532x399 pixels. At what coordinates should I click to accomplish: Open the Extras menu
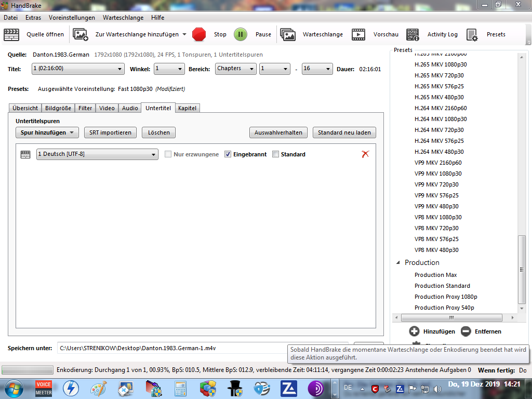(33, 18)
